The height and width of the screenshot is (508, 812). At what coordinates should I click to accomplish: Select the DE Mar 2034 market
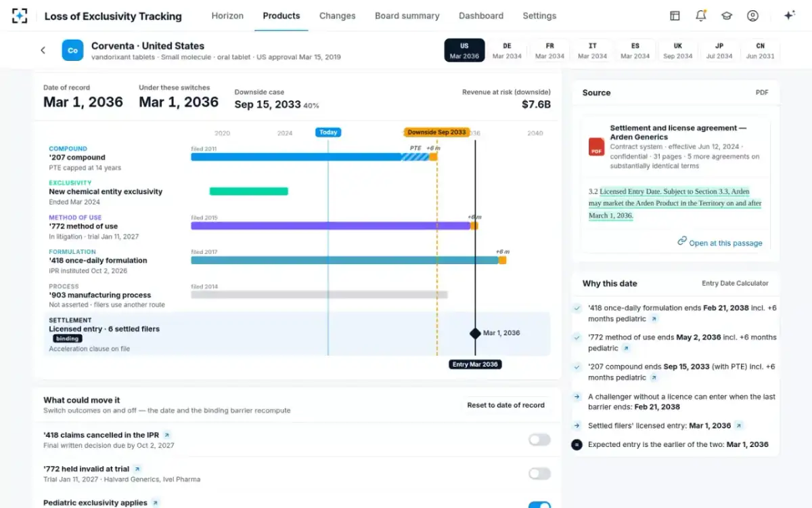pos(507,51)
